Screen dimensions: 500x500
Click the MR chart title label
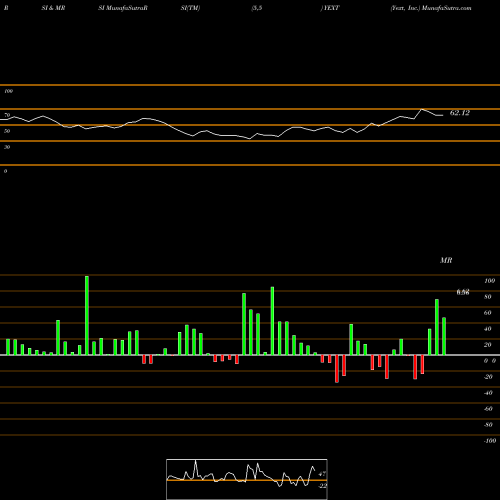[x=446, y=260]
